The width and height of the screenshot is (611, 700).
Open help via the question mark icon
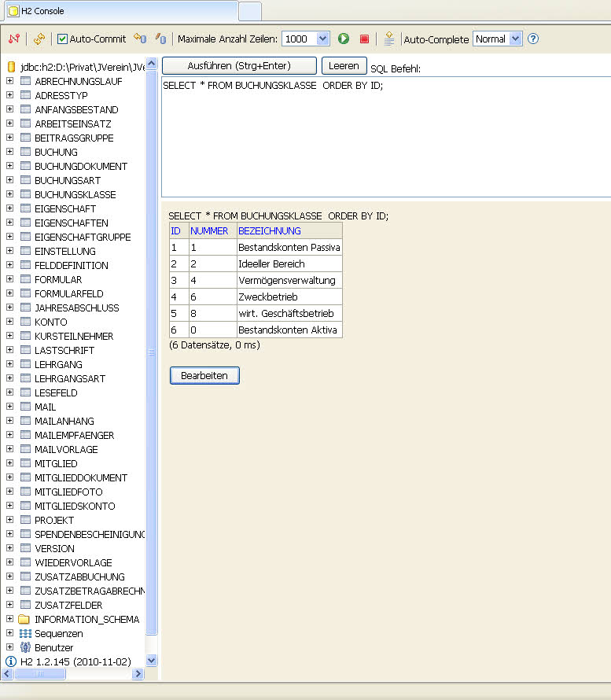coord(533,39)
